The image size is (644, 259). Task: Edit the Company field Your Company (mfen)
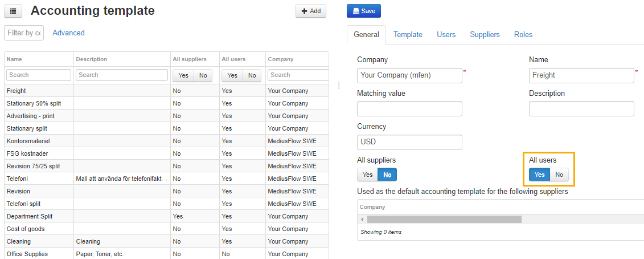pyautogui.click(x=409, y=75)
